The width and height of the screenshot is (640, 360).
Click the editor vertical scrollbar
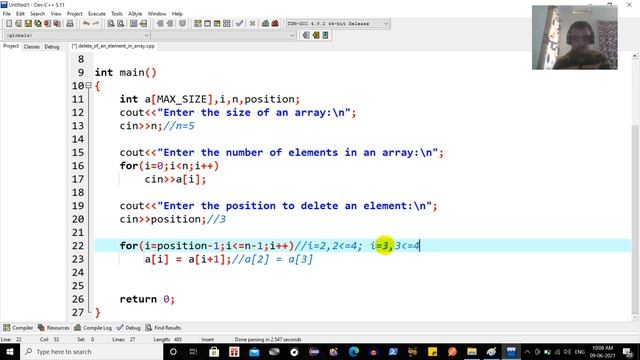[635, 186]
